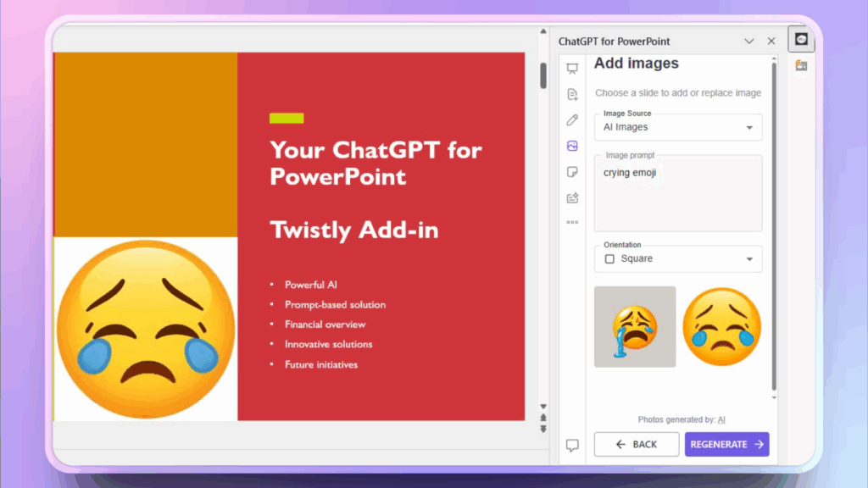
Task: Open the presentation icon in add-in sidebar
Action: (x=572, y=69)
